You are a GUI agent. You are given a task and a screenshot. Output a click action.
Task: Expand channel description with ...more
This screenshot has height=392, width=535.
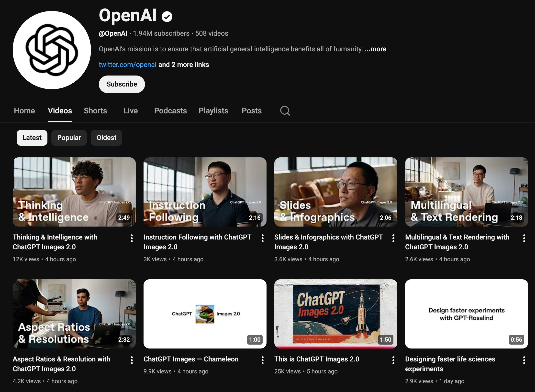(376, 49)
